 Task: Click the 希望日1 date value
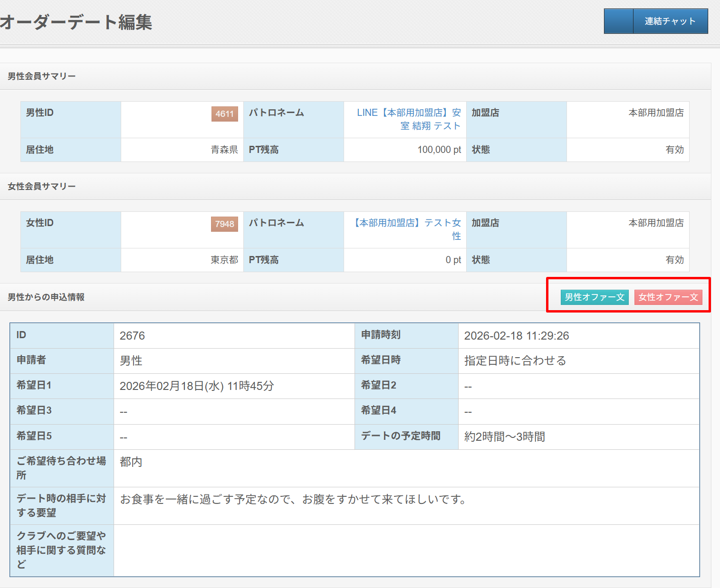point(196,386)
